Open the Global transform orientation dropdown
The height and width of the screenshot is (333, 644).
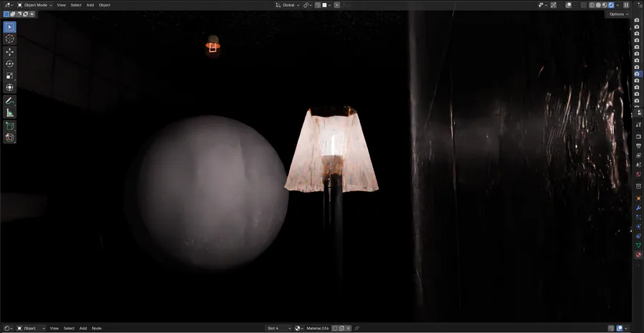288,5
